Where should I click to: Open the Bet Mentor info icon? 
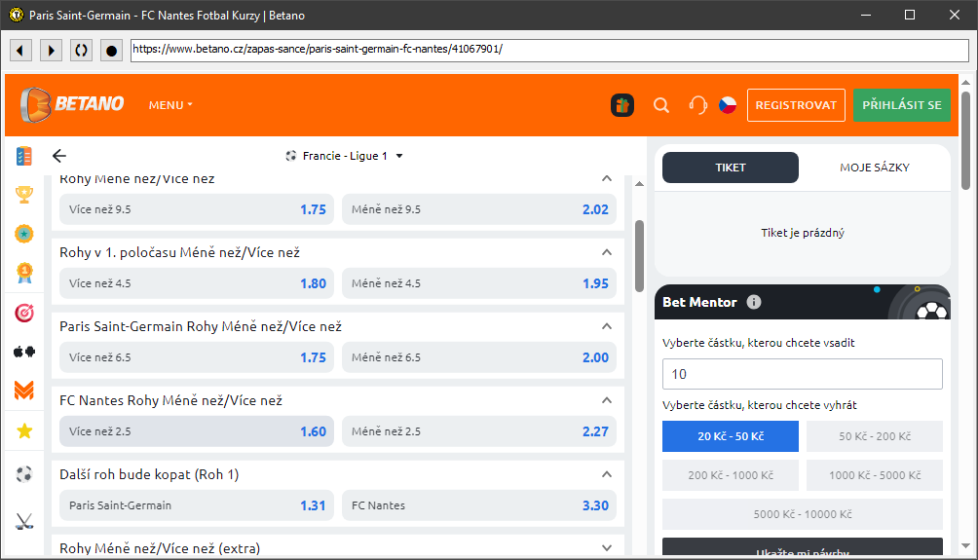point(753,302)
